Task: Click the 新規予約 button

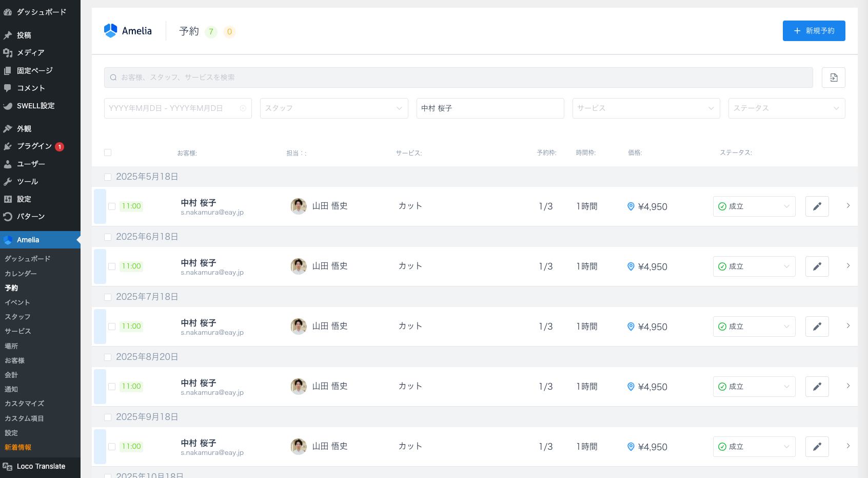Action: tap(814, 31)
